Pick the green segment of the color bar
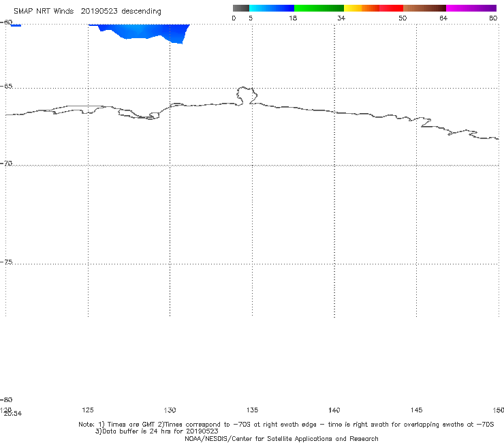This screenshot has height=443, width=504. (x=319, y=8)
